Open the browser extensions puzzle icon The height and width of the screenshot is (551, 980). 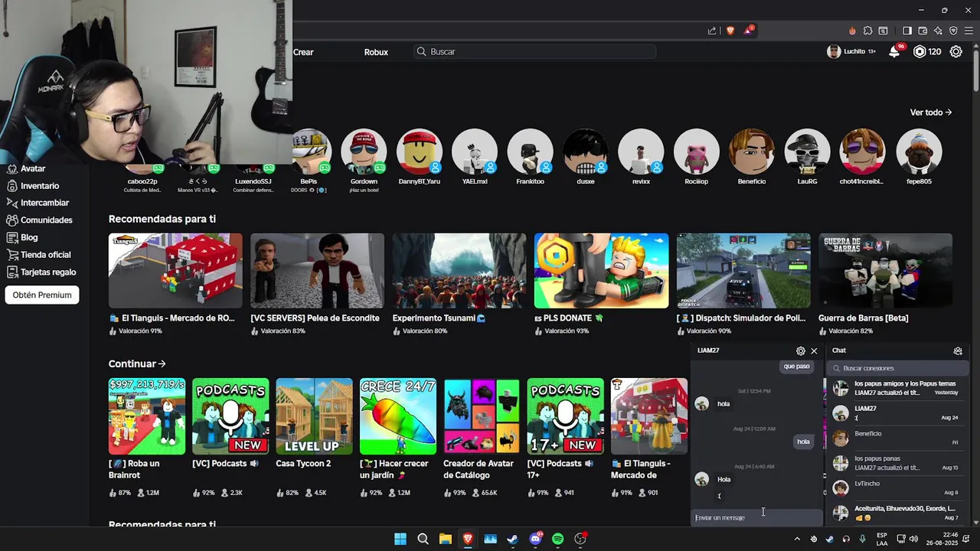[867, 31]
